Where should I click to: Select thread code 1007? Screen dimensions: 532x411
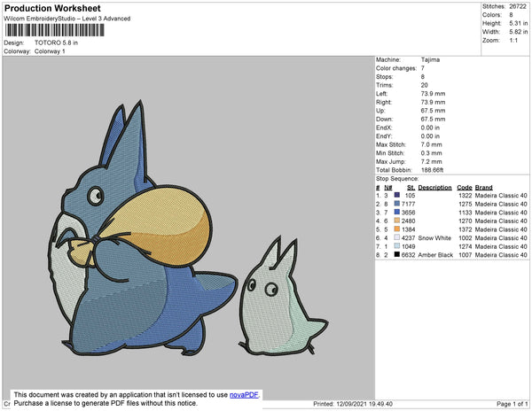point(465,255)
